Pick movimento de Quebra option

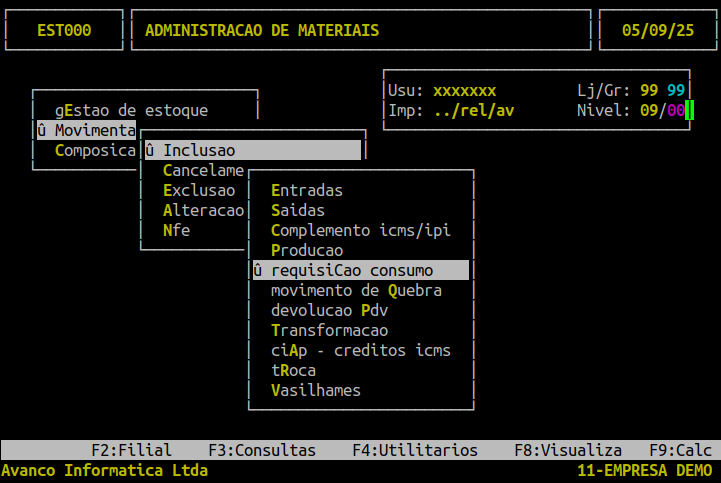356,290
